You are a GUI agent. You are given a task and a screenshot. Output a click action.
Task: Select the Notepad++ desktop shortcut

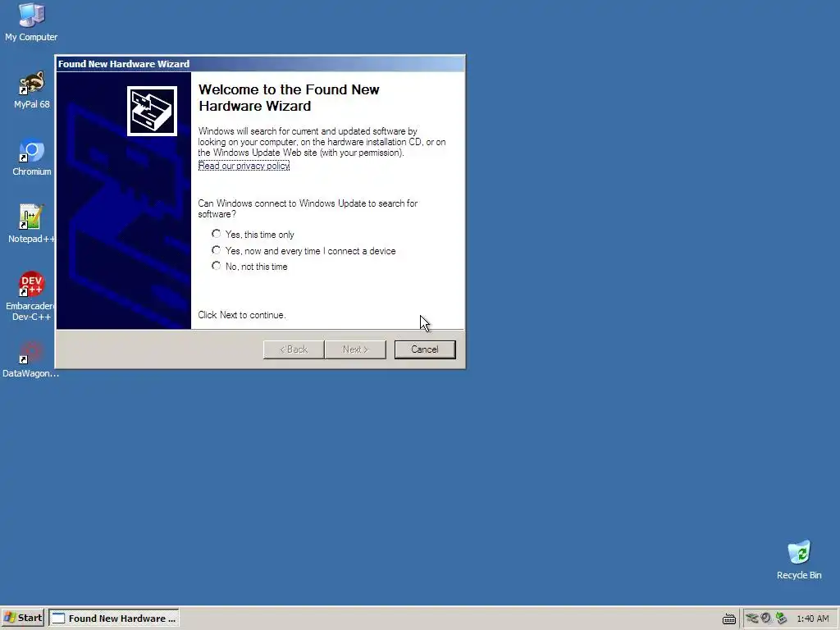coord(31,224)
